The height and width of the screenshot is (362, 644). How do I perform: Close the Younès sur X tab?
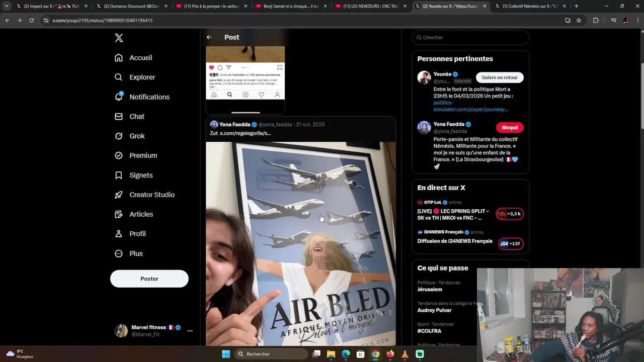tap(485, 6)
